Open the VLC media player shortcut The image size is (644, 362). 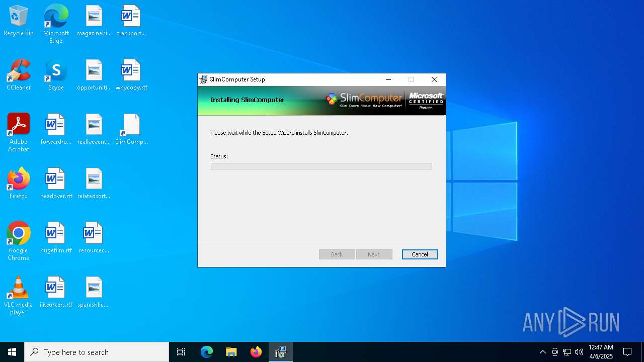19,295
